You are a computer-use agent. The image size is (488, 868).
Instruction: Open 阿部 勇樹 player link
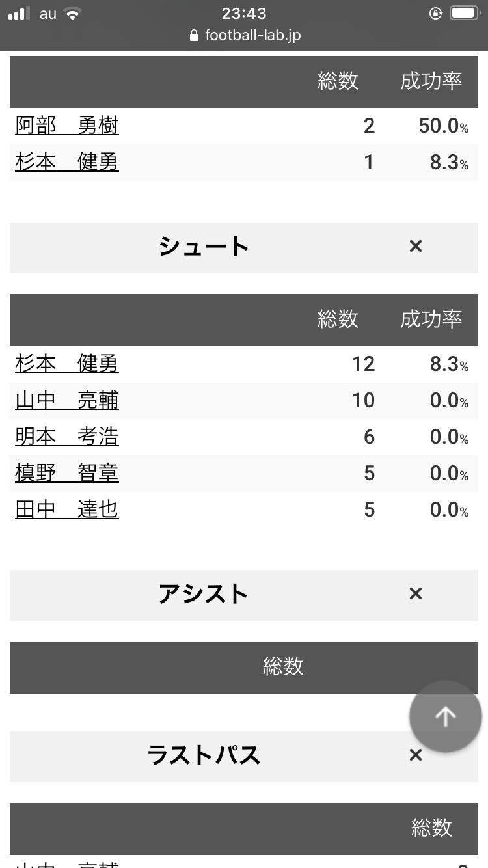click(x=67, y=126)
